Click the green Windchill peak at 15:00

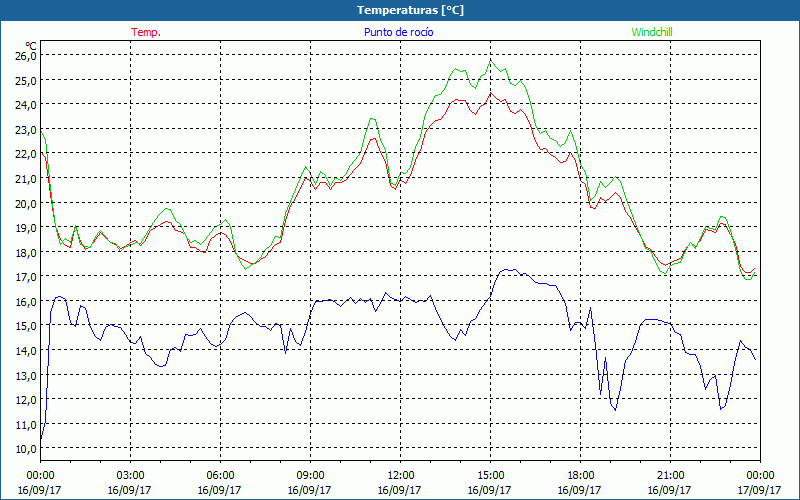(490, 60)
